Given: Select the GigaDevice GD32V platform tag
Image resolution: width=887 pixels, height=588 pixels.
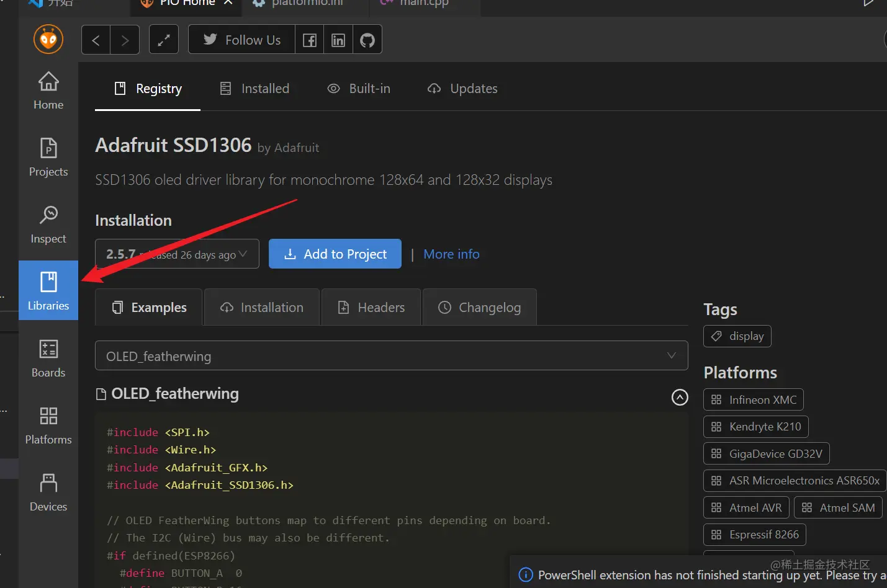Looking at the screenshot, I should 767,453.
